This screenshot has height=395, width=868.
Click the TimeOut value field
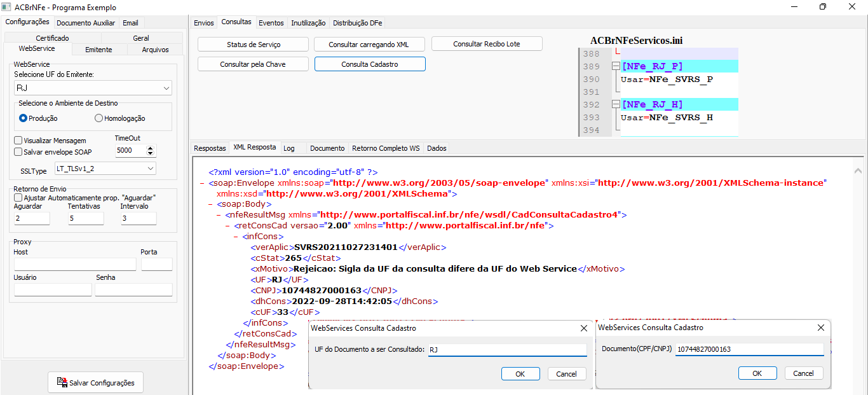click(131, 151)
